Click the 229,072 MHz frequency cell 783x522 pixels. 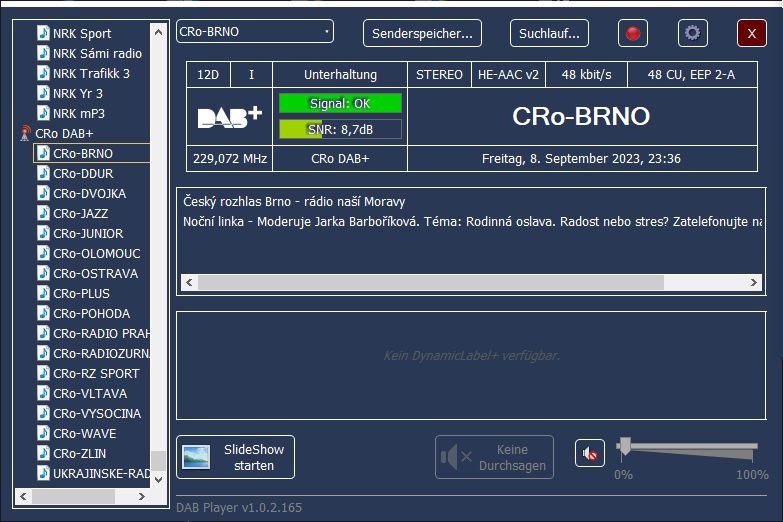(230, 158)
